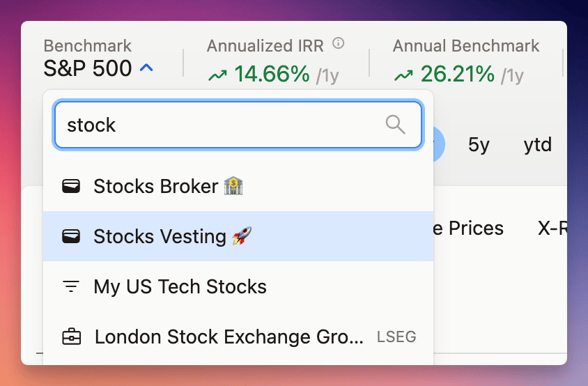Select the partially hidden blue range pill

[x=439, y=144]
